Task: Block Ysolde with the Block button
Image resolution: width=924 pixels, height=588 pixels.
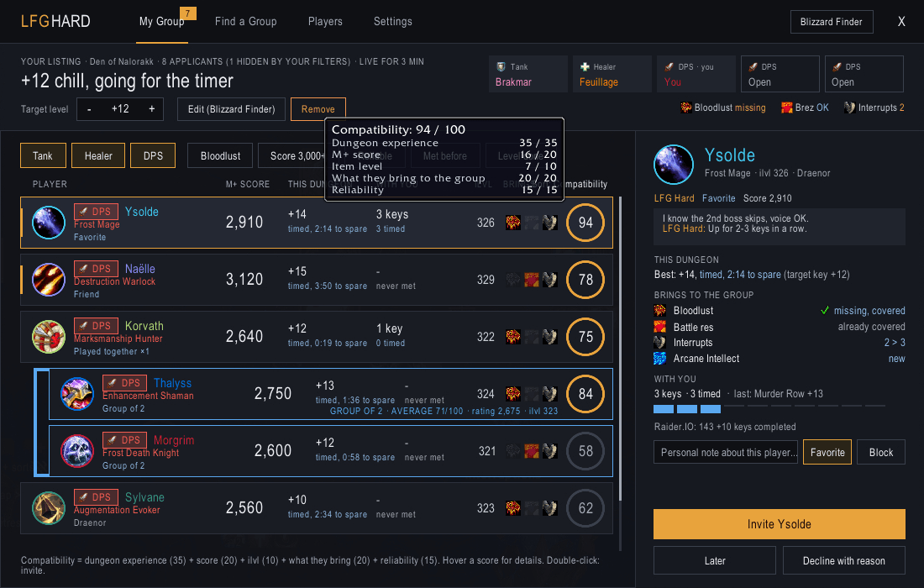Action: pyautogui.click(x=881, y=452)
